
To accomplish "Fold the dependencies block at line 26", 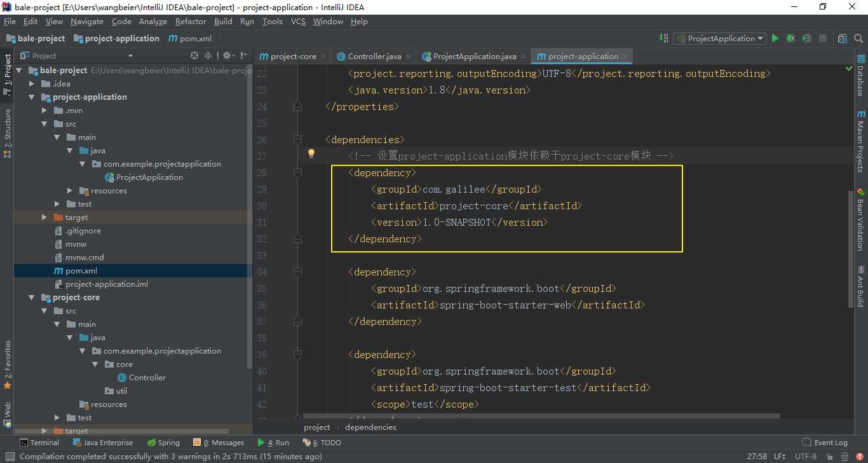I will [297, 139].
